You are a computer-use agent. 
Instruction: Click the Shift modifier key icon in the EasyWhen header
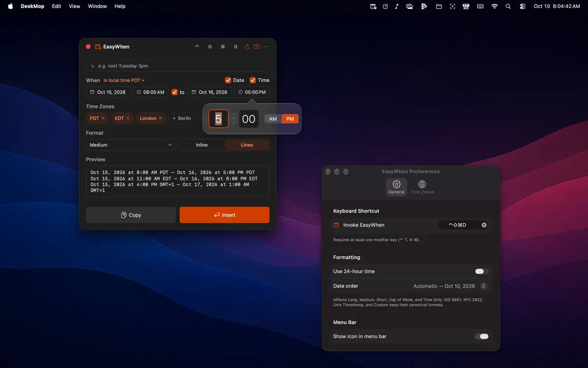coord(210,47)
